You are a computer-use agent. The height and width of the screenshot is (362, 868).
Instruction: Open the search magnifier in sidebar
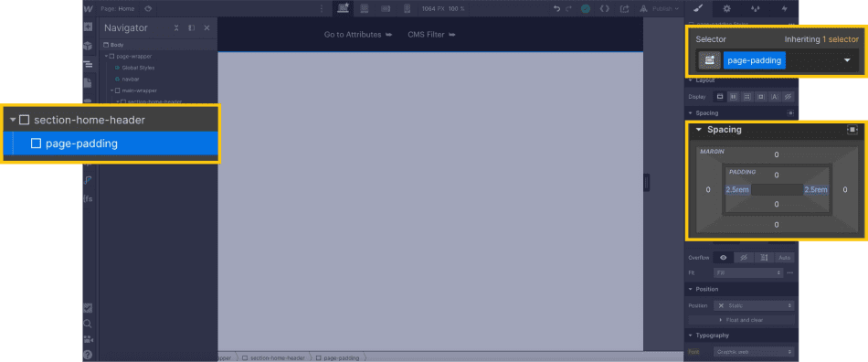(88, 324)
